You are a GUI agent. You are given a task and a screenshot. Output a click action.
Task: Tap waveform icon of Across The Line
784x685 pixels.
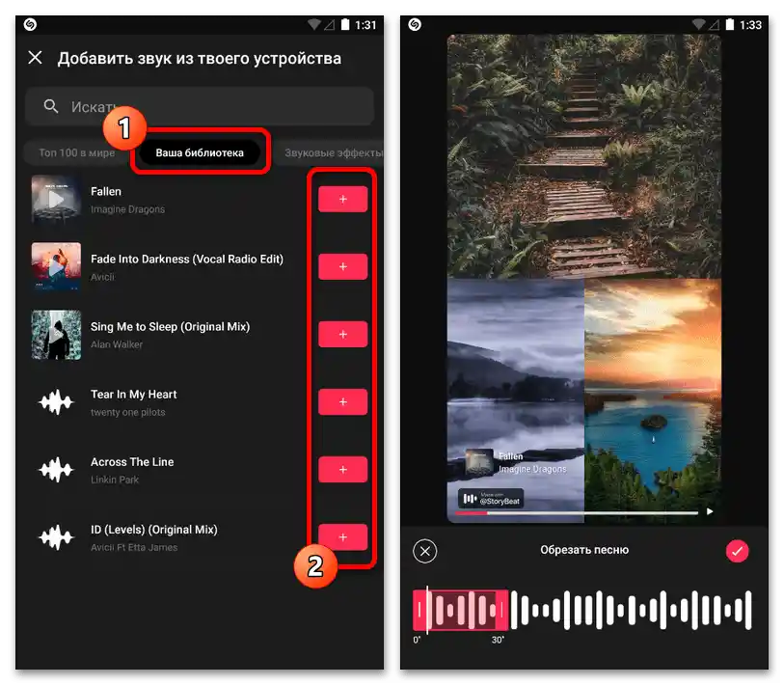point(56,469)
